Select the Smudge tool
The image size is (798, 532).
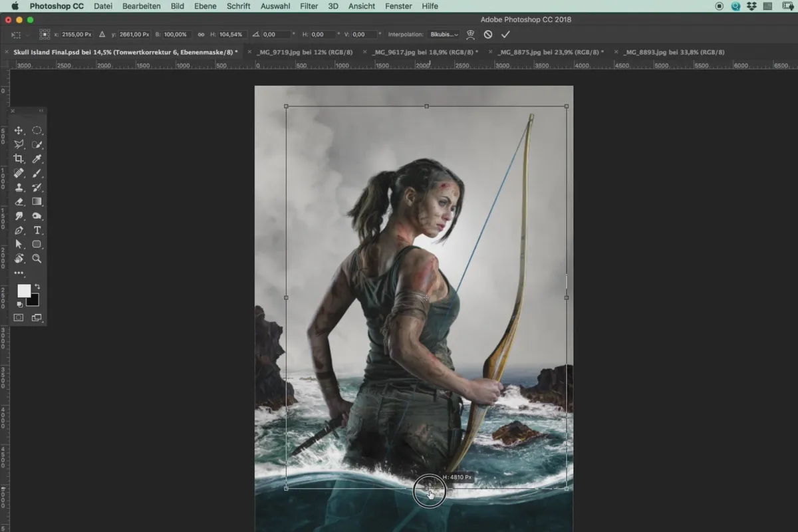pyautogui.click(x=19, y=216)
